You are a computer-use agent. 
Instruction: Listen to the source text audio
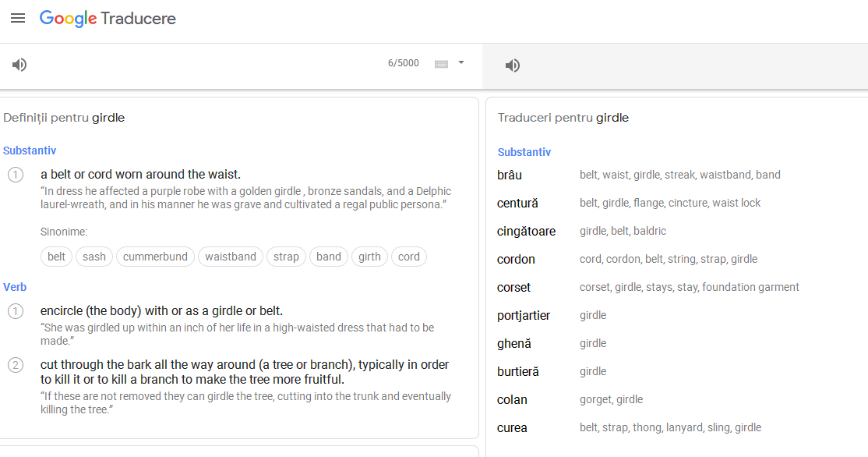pos(19,65)
